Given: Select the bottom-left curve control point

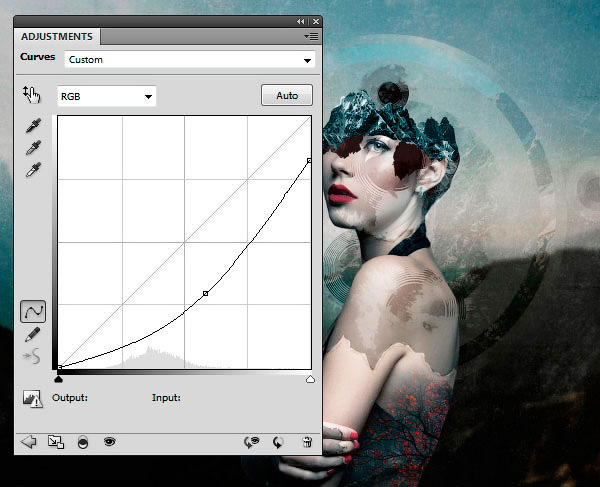Looking at the screenshot, I should [x=59, y=367].
